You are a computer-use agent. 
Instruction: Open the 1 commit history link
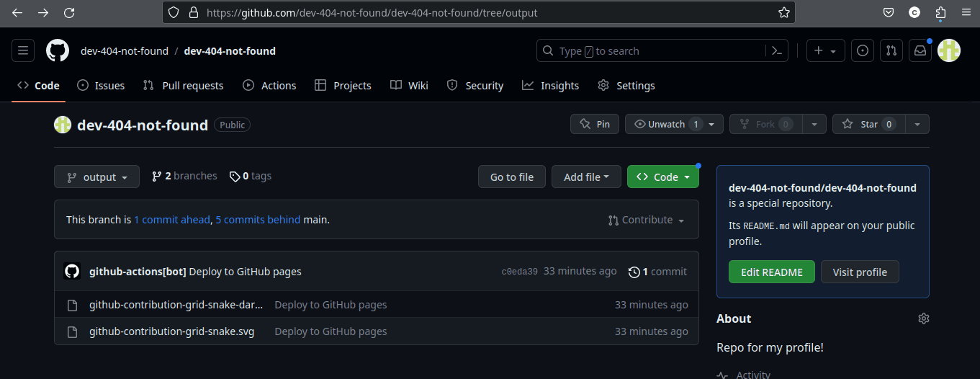pyautogui.click(x=657, y=272)
